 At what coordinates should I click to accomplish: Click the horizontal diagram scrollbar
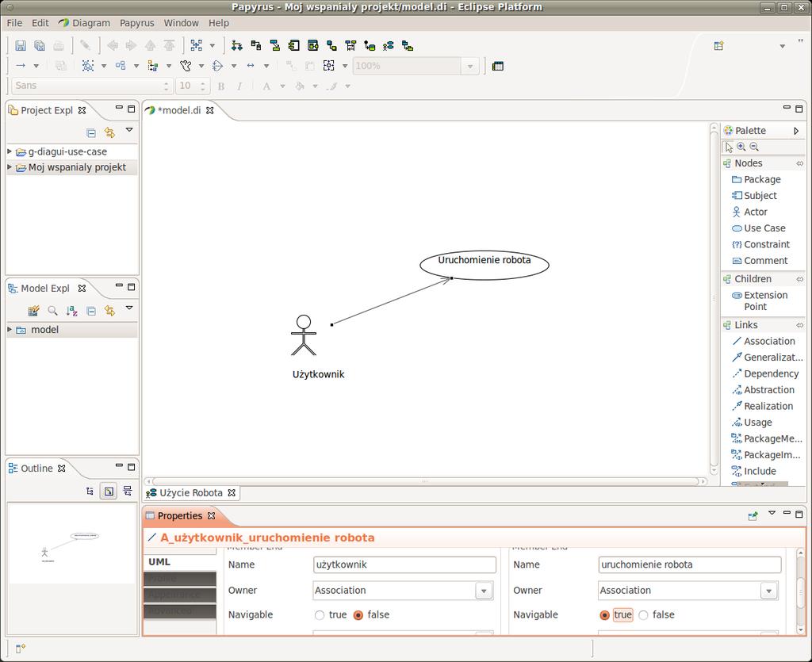click(x=425, y=481)
